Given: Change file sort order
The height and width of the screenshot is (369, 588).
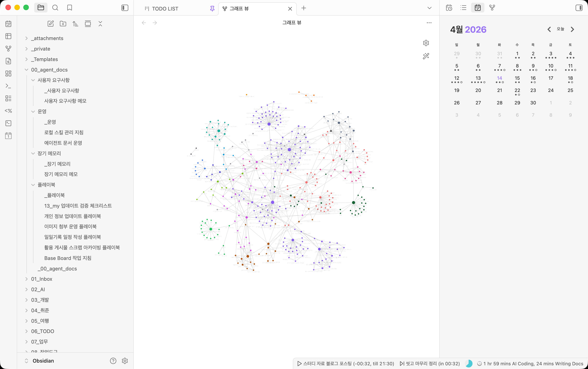Looking at the screenshot, I should point(75,24).
